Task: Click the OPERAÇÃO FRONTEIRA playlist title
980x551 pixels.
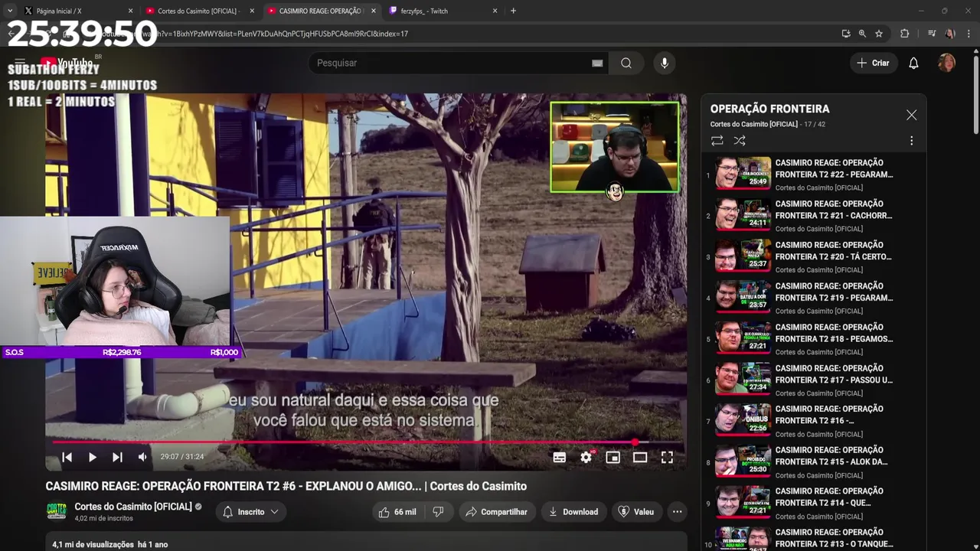Action: (x=769, y=109)
